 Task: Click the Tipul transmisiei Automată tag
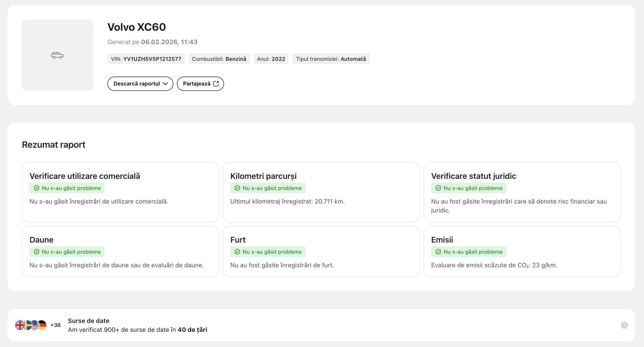331,59
